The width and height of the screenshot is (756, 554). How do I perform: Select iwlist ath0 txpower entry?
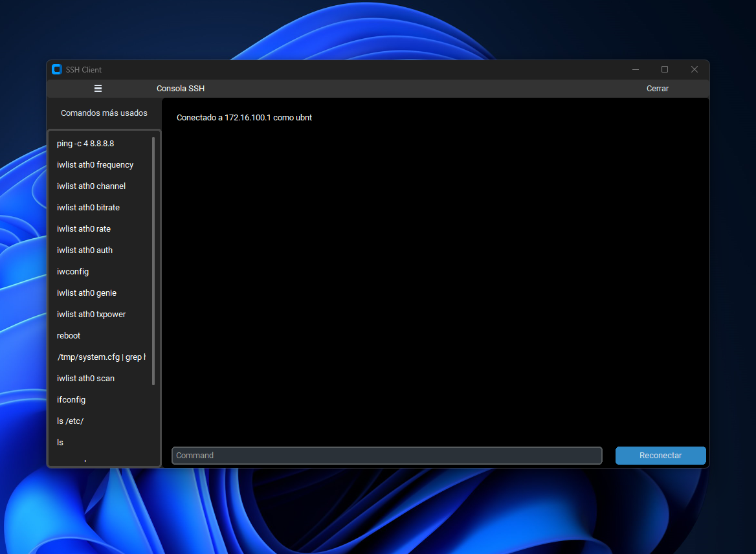91,315
